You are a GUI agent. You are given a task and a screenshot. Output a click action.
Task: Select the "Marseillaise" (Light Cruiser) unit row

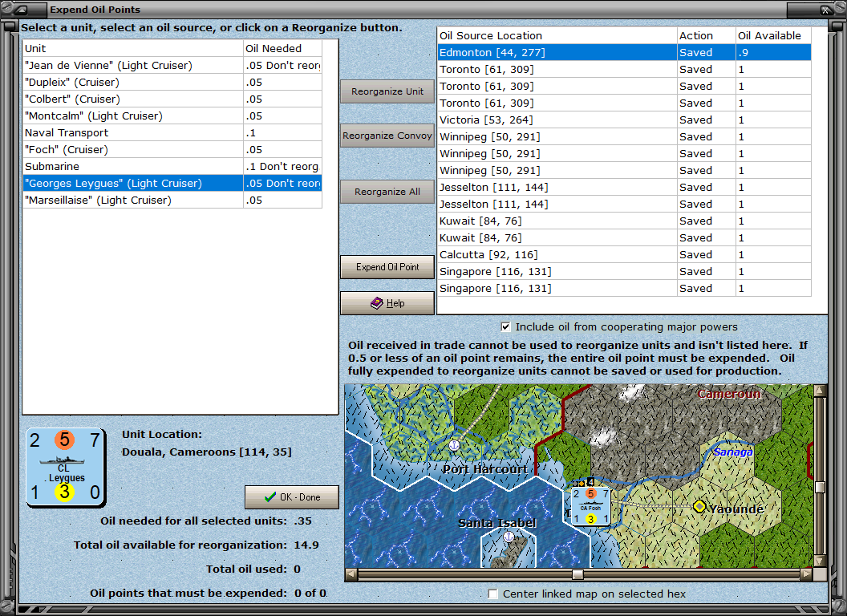tap(172, 200)
